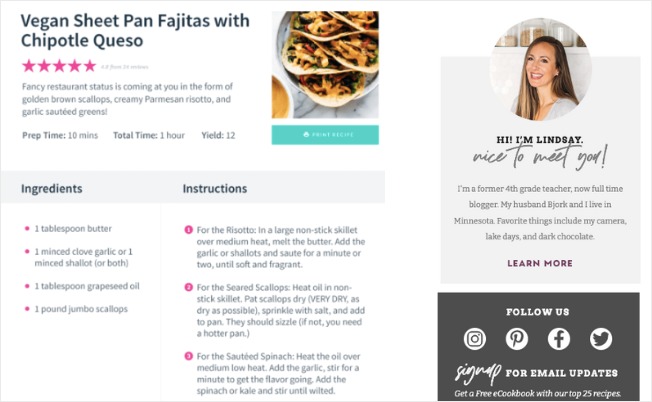
Task: Select the Ingredients section heading
Action: [52, 188]
